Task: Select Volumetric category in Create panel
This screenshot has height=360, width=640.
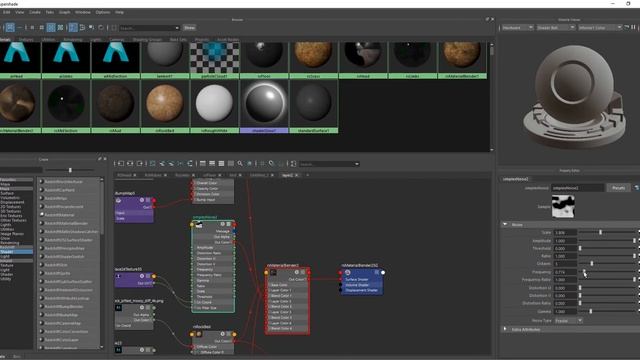Action: tap(9, 198)
